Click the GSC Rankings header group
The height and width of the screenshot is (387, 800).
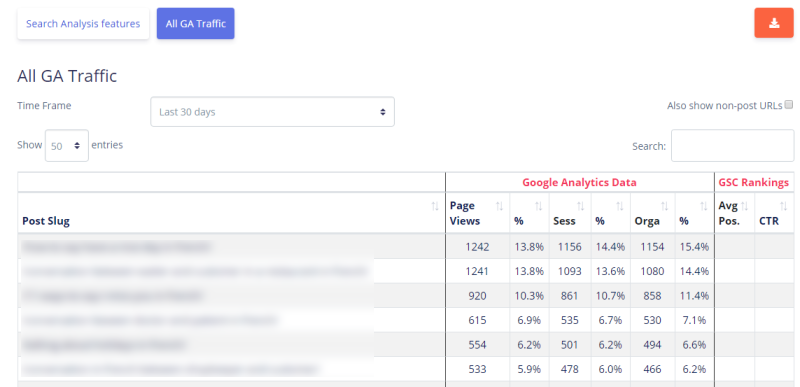pos(754,183)
